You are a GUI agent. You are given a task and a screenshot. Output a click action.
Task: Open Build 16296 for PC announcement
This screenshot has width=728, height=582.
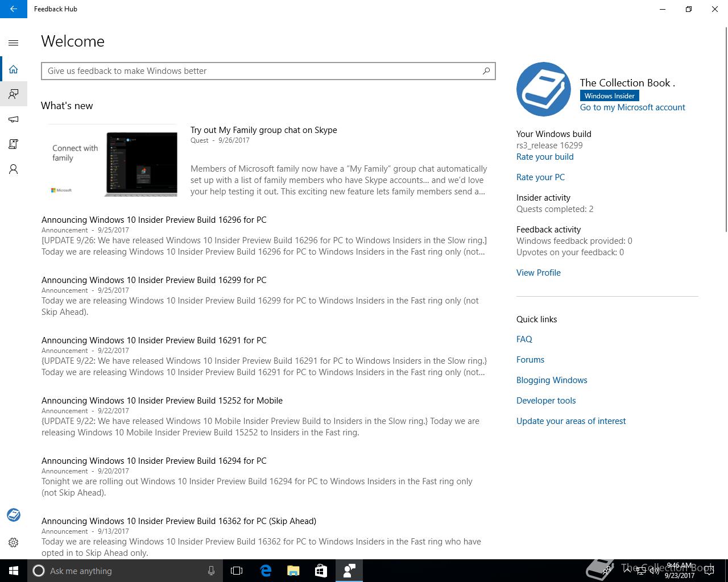[154, 220]
